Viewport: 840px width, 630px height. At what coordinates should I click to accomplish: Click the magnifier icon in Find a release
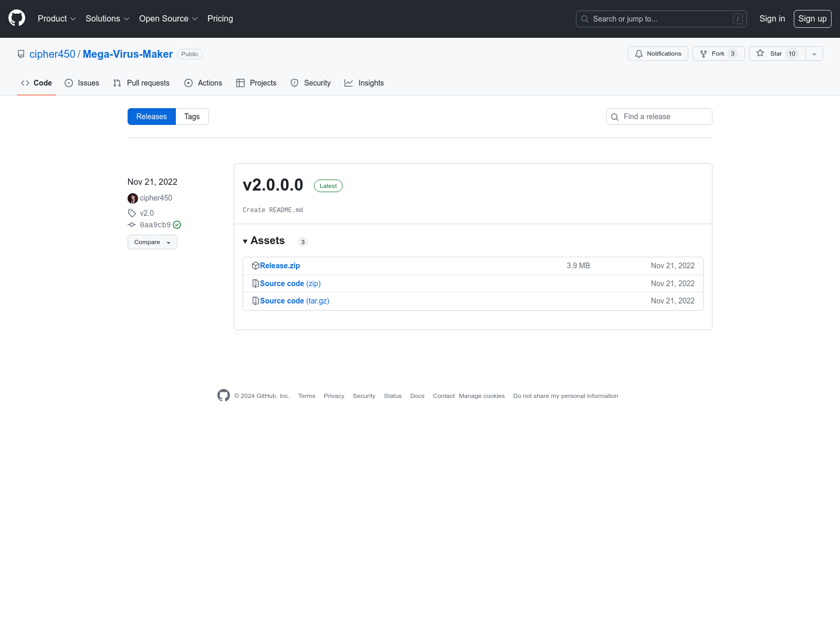point(615,117)
